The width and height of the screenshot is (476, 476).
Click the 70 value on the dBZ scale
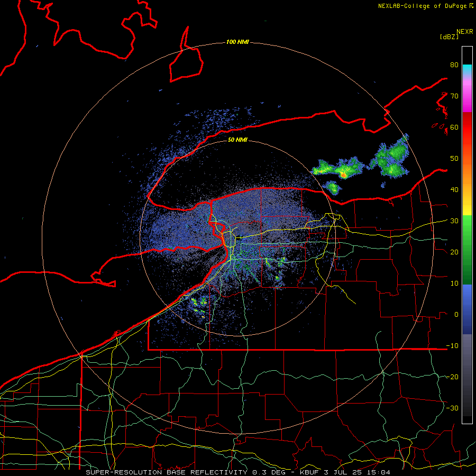(454, 96)
